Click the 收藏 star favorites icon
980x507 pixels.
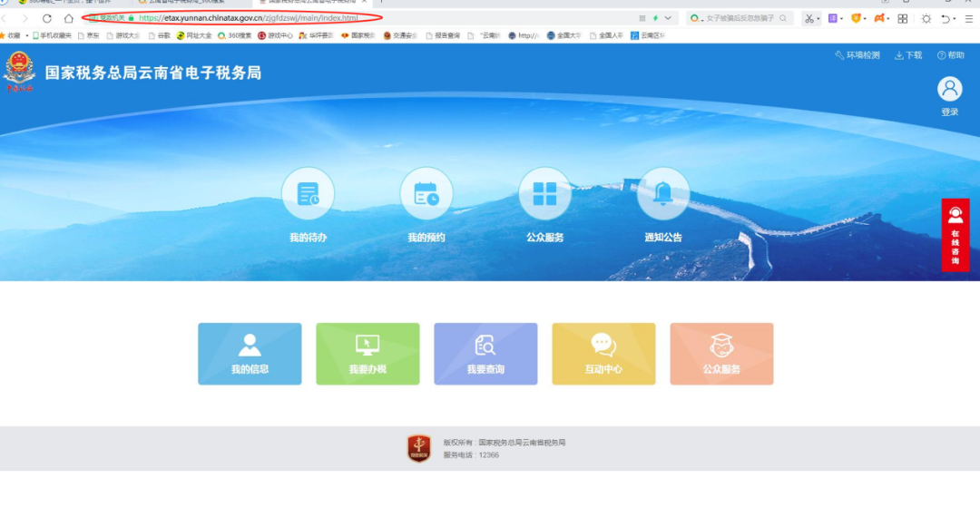[3, 35]
